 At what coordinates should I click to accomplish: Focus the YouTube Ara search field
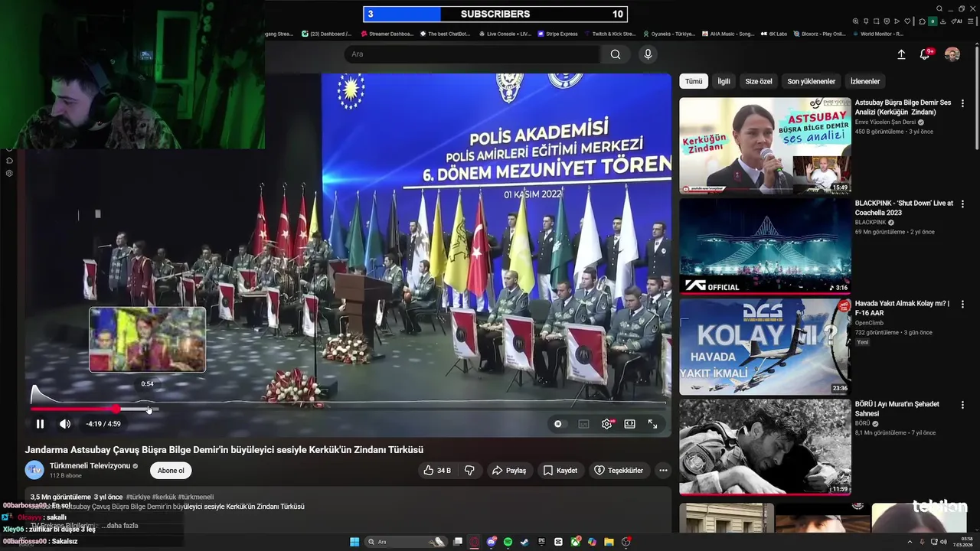(x=471, y=54)
